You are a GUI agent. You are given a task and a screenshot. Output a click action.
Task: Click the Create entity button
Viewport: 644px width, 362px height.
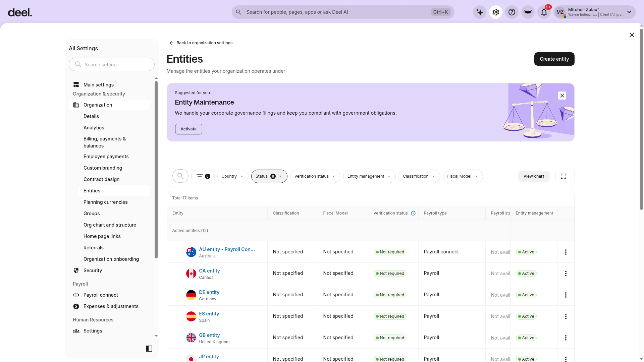point(554,59)
